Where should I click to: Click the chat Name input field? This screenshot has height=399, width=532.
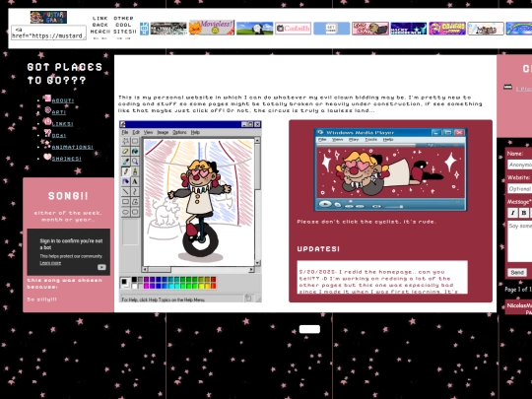tap(520, 165)
